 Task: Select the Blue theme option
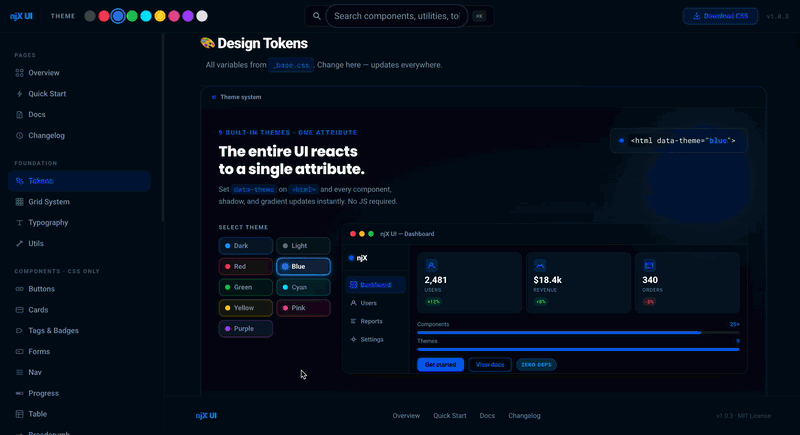[303, 267]
